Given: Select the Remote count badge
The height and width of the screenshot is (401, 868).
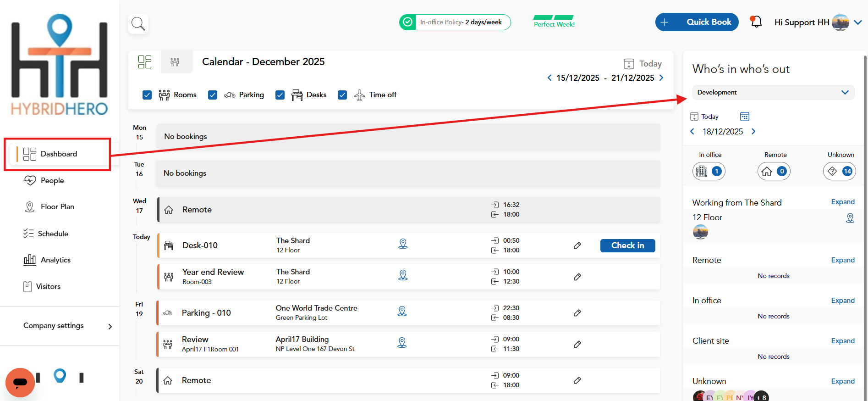Looking at the screenshot, I should (774, 171).
